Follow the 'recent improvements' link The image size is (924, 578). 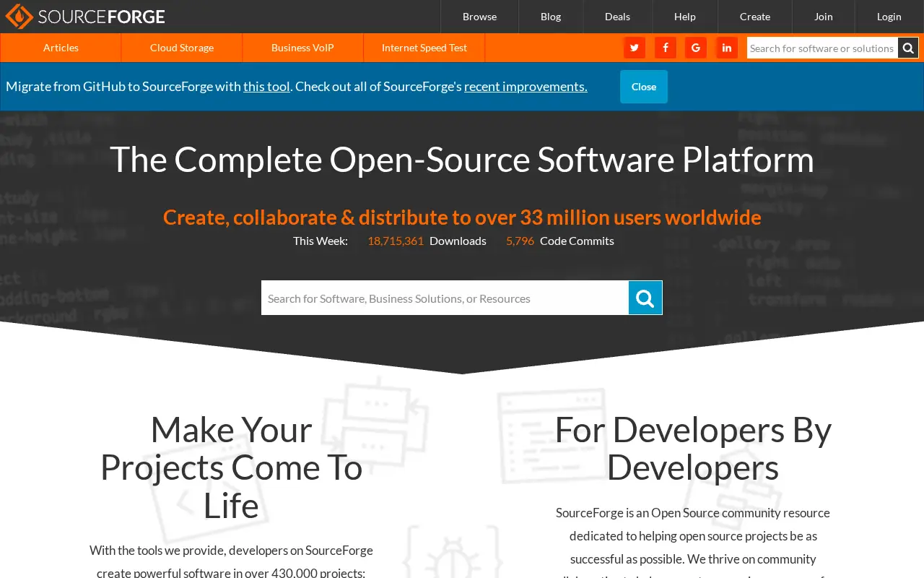[526, 87]
